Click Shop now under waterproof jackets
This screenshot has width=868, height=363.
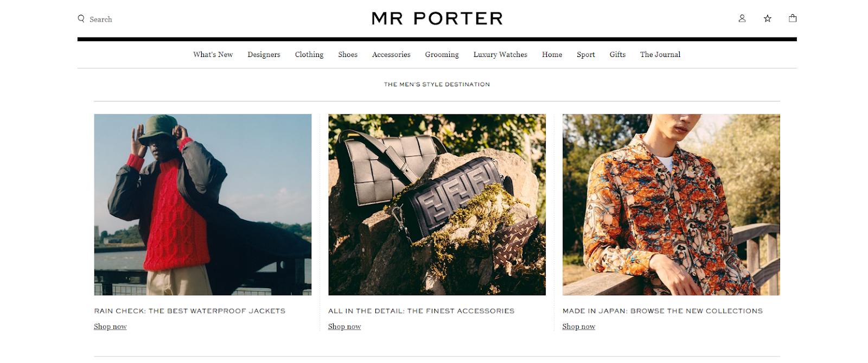coord(110,326)
